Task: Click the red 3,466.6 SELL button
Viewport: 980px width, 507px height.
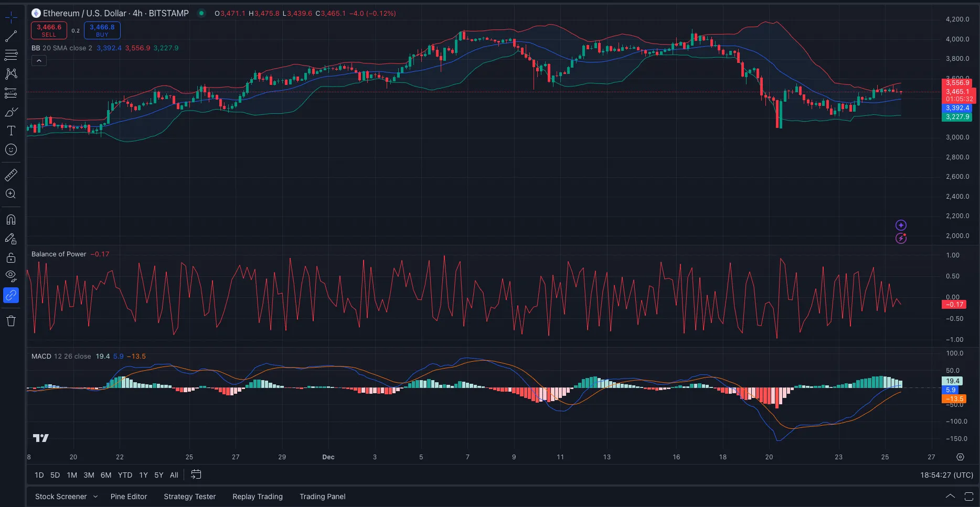Action: coord(49,30)
